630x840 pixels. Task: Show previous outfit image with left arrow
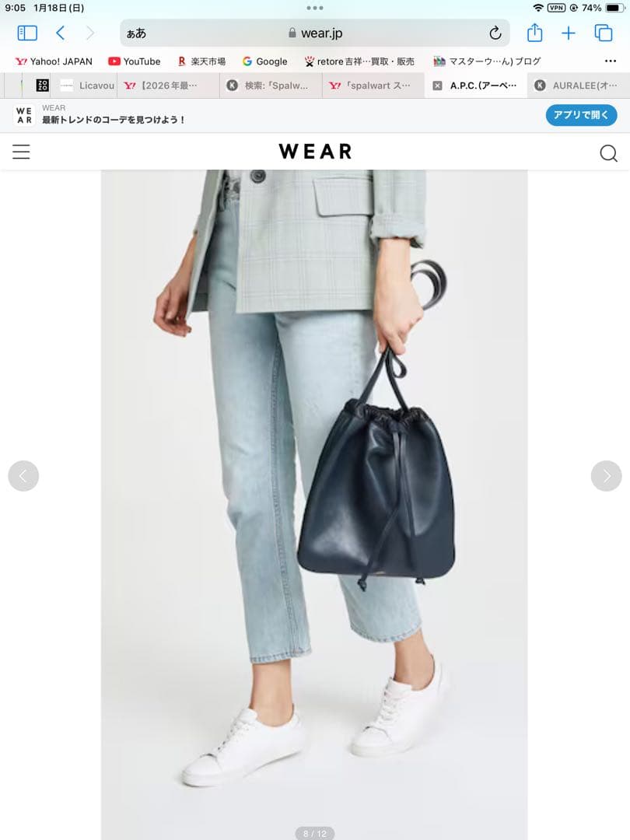tap(23, 476)
